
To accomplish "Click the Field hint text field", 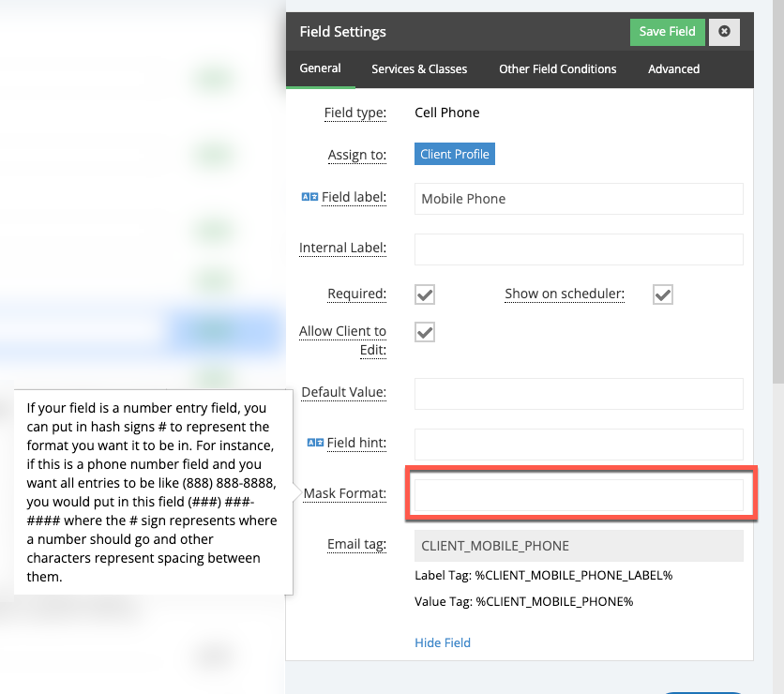I will (579, 444).
